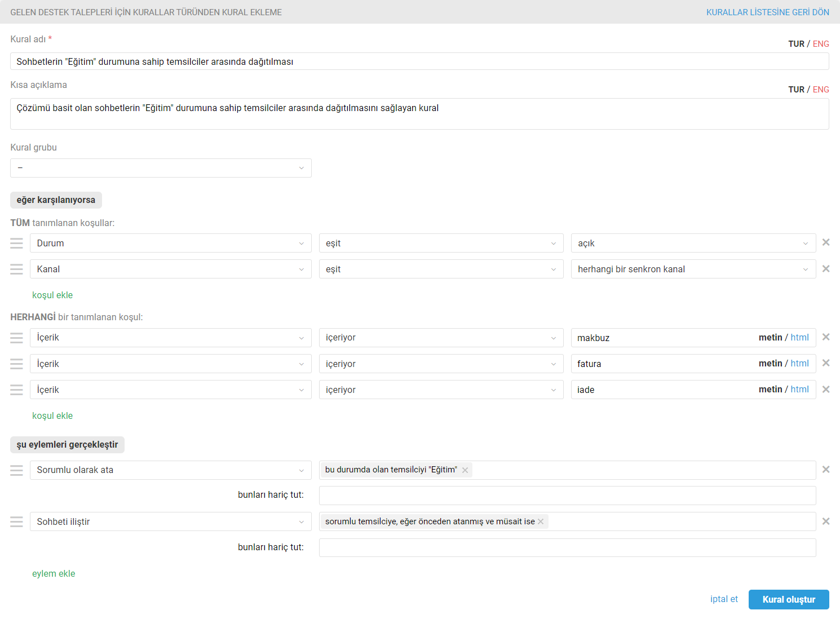Click the iptal et link
This screenshot has height=619, width=840.
coord(724,599)
